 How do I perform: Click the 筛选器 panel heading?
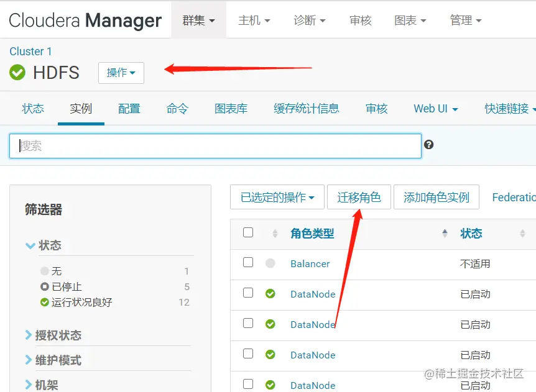point(44,209)
